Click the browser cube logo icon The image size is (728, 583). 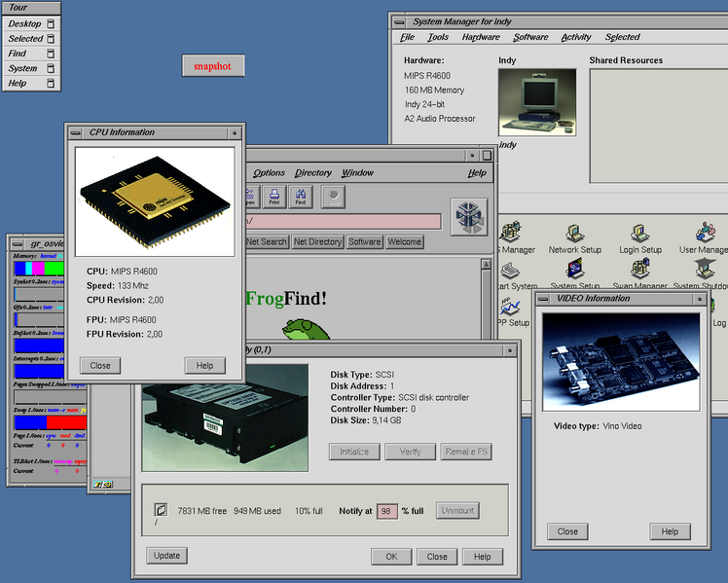click(x=468, y=216)
